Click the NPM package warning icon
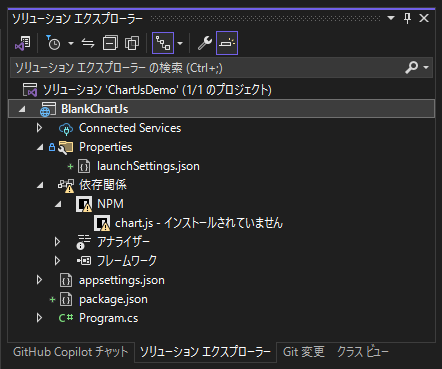The height and width of the screenshot is (369, 442). click(x=84, y=204)
